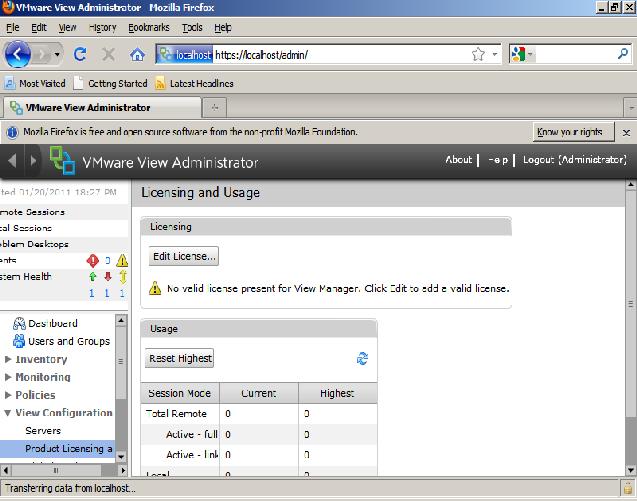This screenshot has width=637, height=501.
Task: Open the list all tabs dropdown
Action: click(631, 108)
